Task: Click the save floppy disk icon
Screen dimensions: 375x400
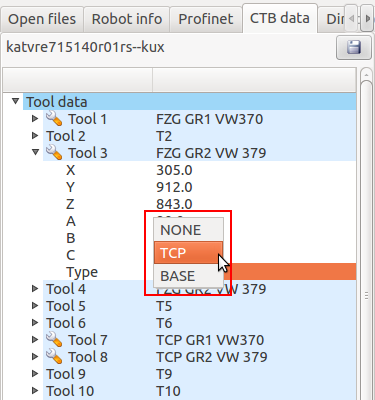Action: point(354,47)
